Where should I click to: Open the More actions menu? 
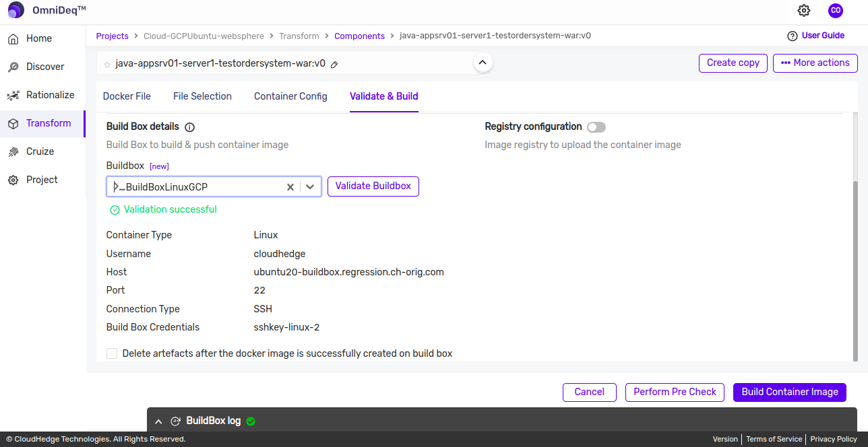815,63
